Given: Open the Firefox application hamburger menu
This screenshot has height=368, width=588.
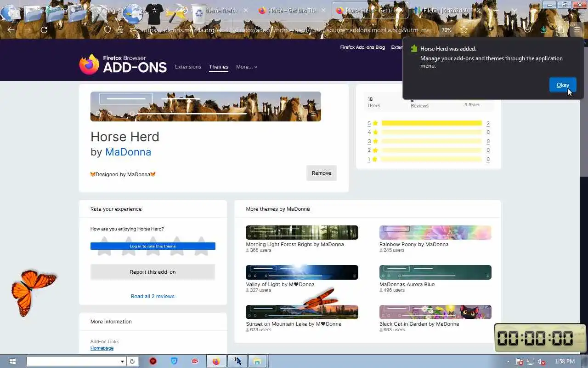Looking at the screenshot, I should (577, 30).
